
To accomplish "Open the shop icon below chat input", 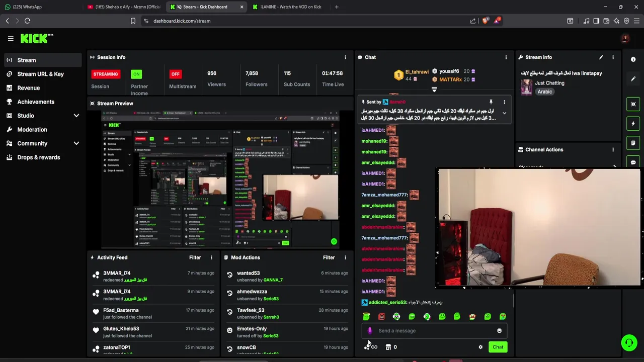I will pyautogui.click(x=388, y=347).
